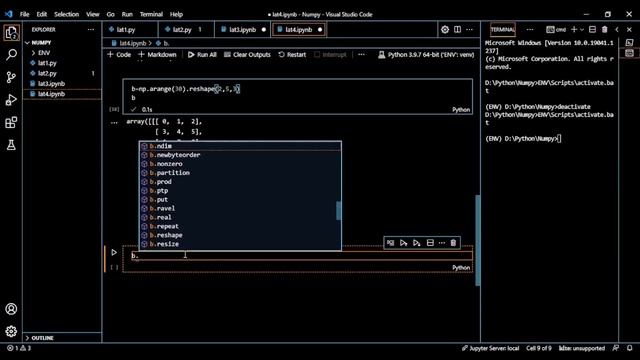The height and width of the screenshot is (360, 640).
Task: Open notebook settings gear in editor toolbar
Action: 445,29
